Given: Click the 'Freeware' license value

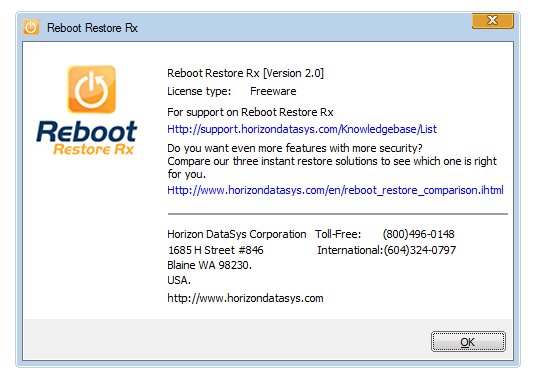Looking at the screenshot, I should point(273,91).
